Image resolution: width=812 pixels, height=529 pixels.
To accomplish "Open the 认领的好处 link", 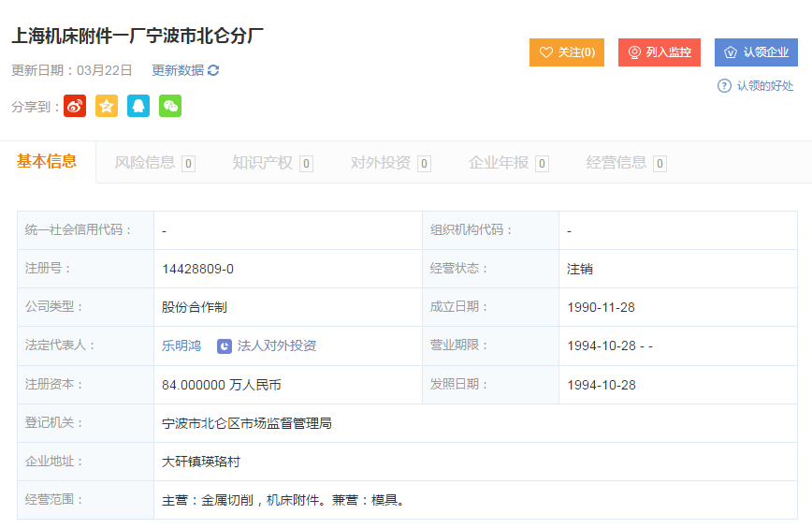I will (x=764, y=86).
